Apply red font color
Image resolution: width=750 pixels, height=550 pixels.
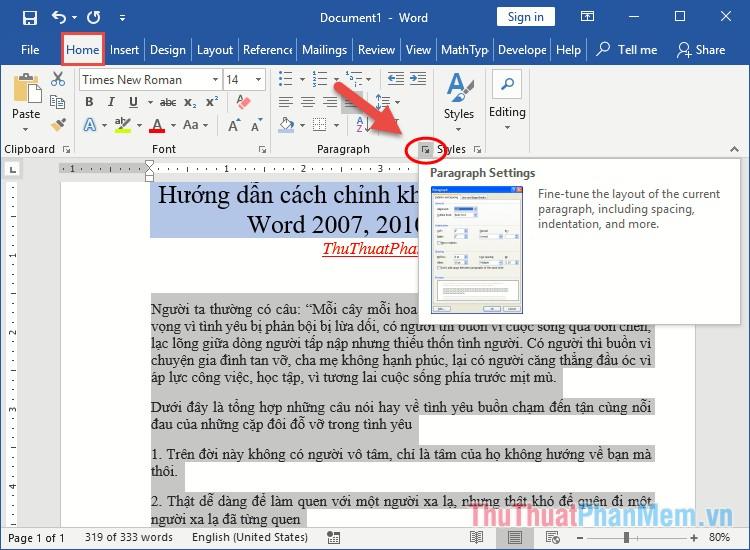[x=157, y=125]
